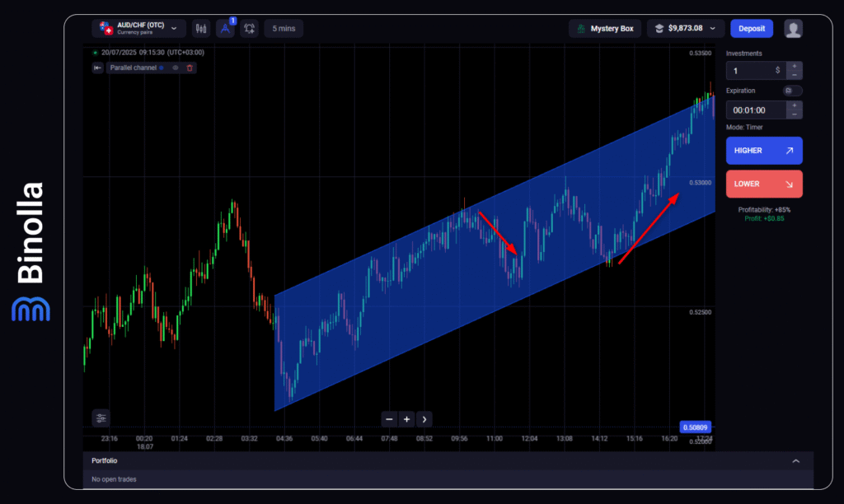Click the Parallel channel blue color dot
Screen dimensions: 844x504
pyautogui.click(x=162, y=68)
